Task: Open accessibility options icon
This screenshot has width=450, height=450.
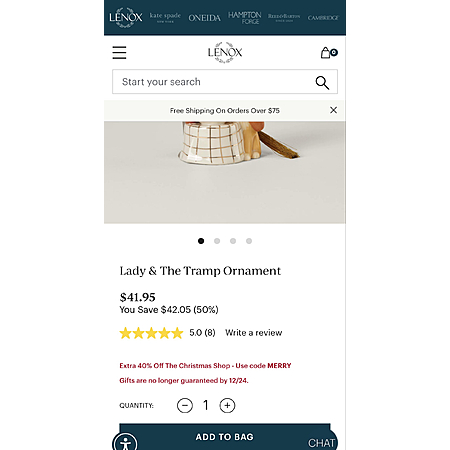Action: pos(125,443)
